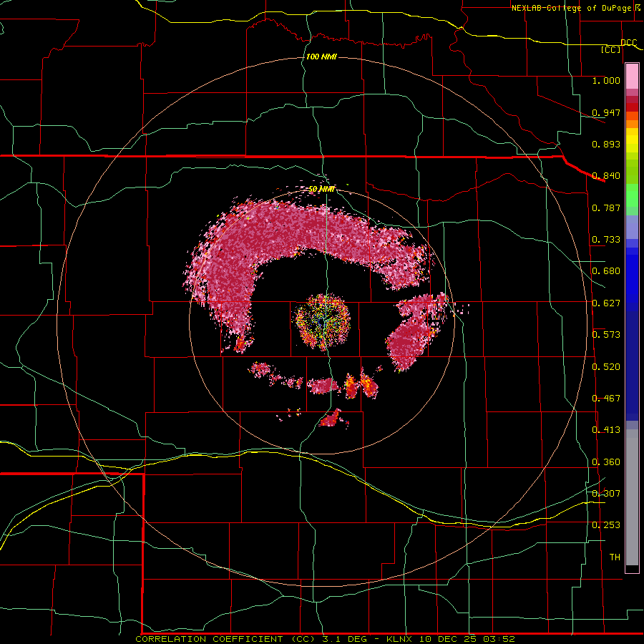Click the [CC] legend unit label
Screen dimensions: 644x644
pos(611,49)
